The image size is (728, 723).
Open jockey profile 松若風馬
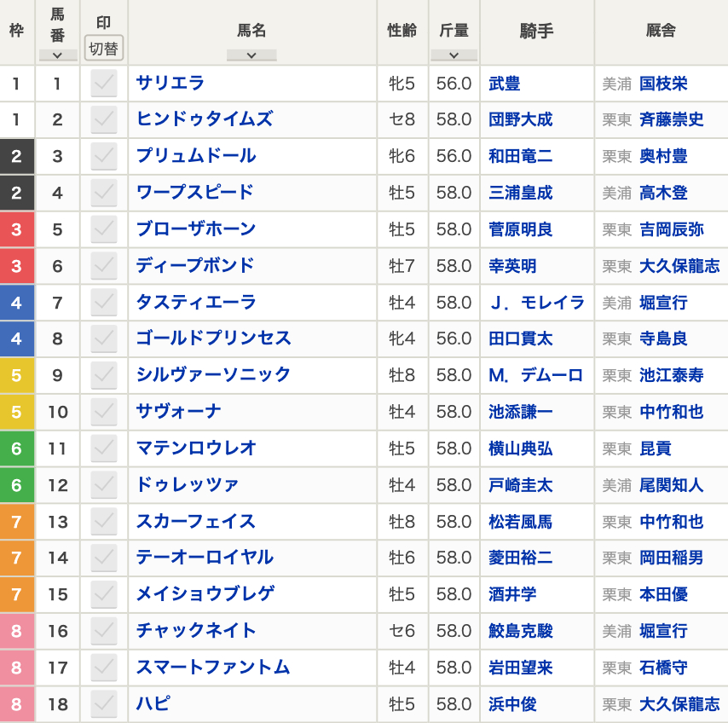click(521, 523)
